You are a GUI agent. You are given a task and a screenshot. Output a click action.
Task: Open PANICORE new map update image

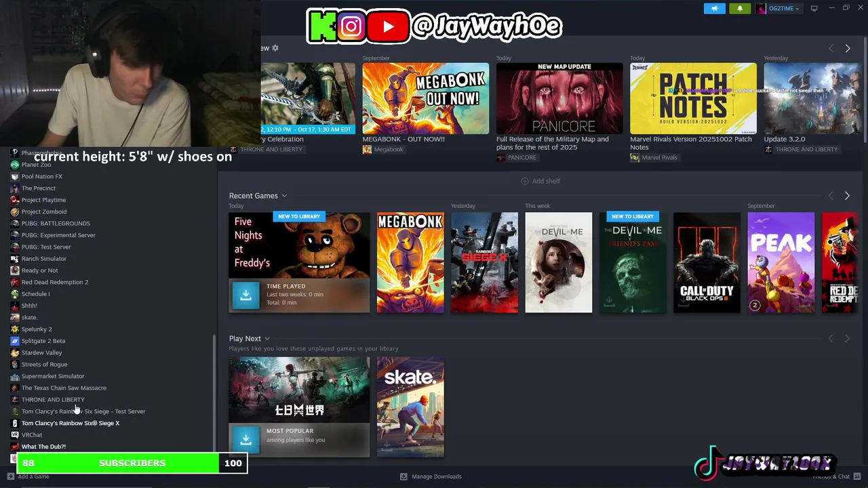coord(559,98)
